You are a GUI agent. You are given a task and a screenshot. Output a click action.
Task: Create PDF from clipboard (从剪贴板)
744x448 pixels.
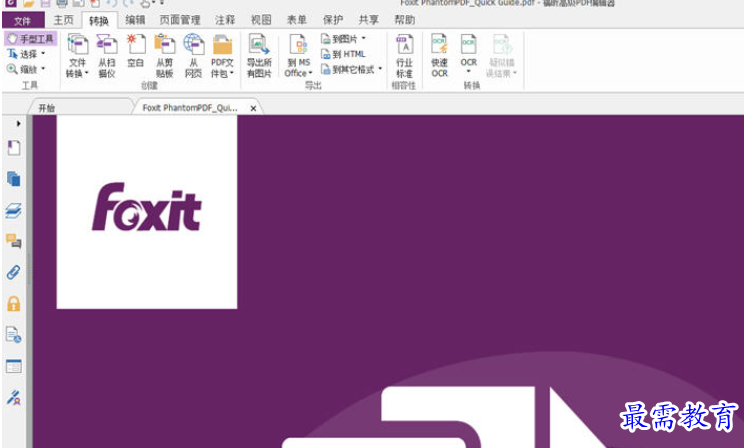165,56
